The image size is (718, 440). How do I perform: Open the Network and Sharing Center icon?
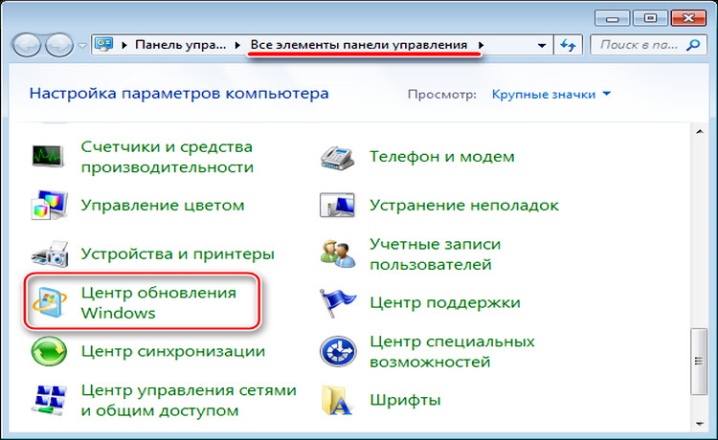click(x=49, y=400)
